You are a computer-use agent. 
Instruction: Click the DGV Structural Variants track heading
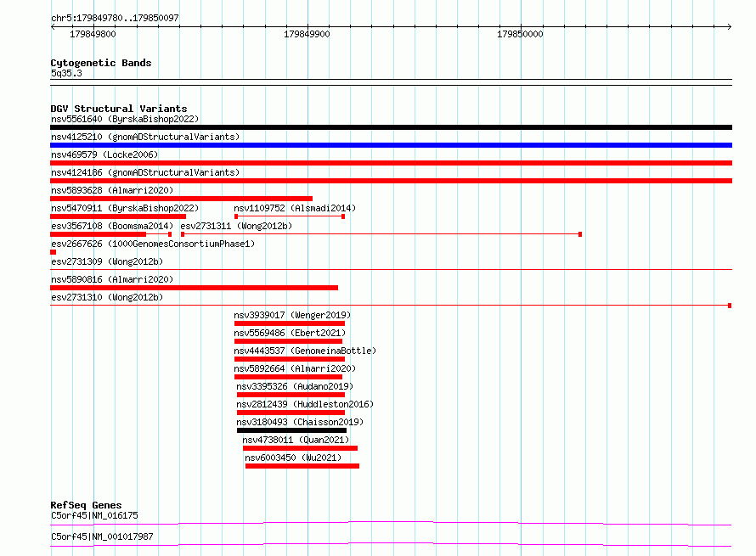coord(119,109)
